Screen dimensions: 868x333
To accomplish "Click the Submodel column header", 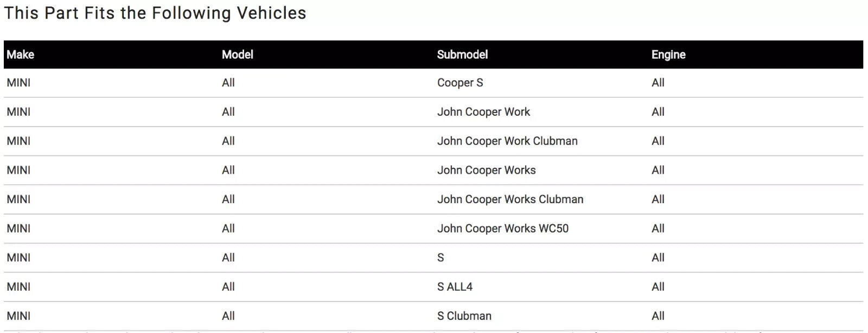I will pos(462,54).
